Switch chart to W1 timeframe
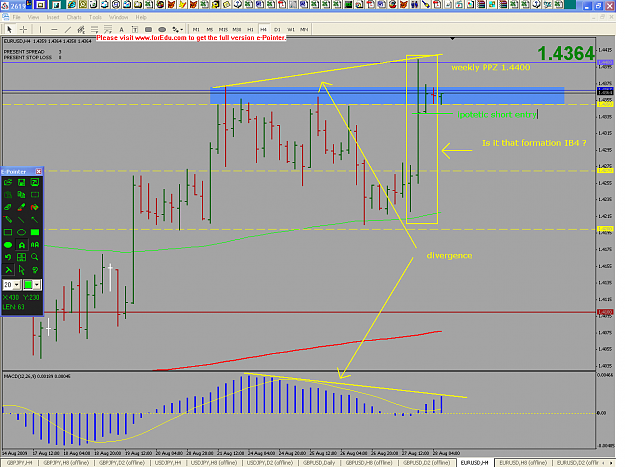The image size is (625, 467). point(291,29)
